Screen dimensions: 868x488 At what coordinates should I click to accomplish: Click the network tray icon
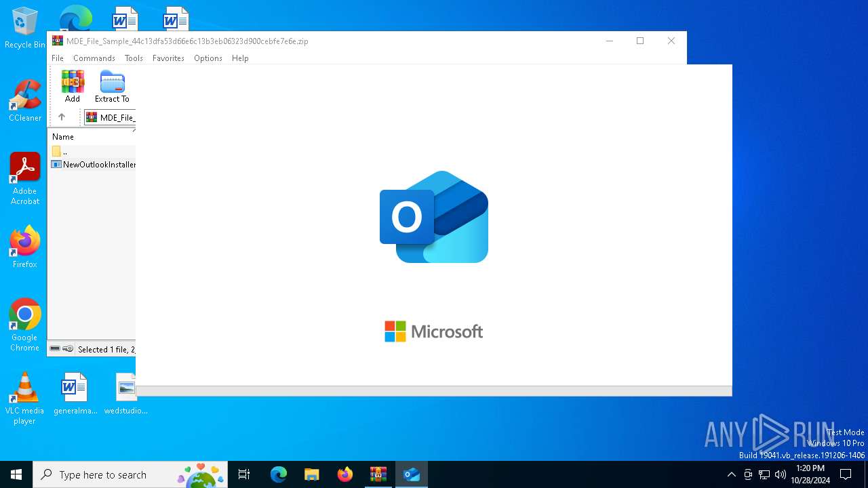(764, 474)
